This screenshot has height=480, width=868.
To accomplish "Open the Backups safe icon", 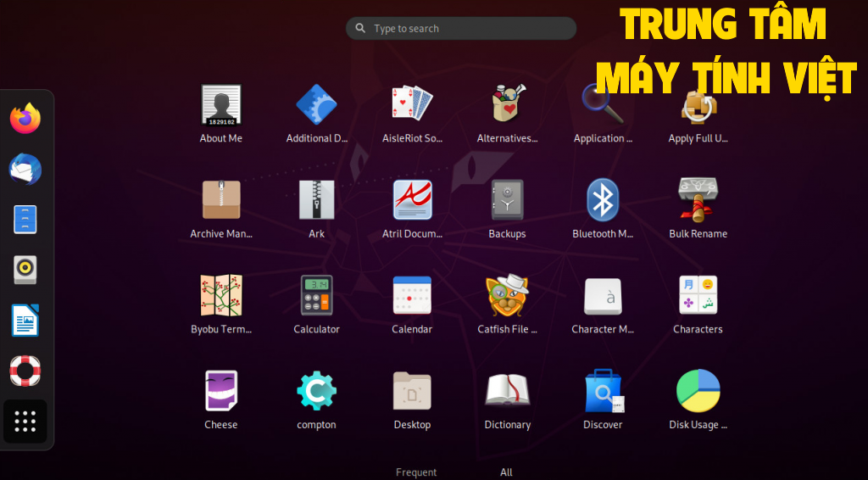I will (x=507, y=201).
